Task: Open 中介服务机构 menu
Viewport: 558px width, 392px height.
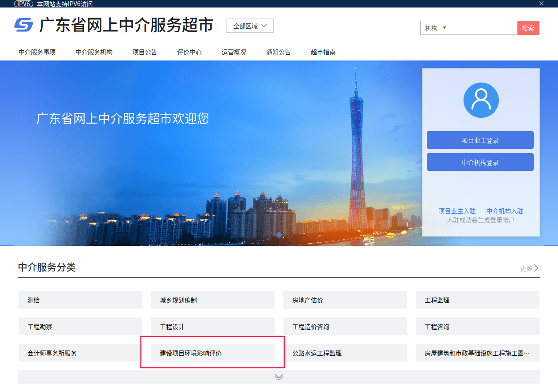Action: point(94,52)
